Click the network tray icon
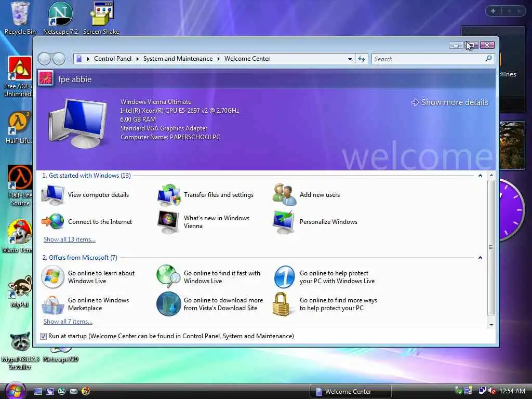532x399 pixels. pyautogui.click(x=482, y=391)
